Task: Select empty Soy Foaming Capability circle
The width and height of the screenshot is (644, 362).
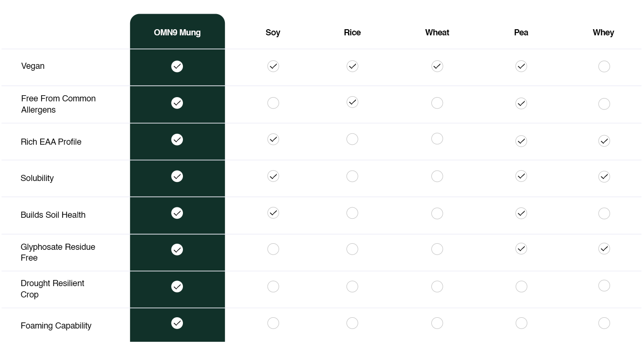Action: tap(273, 323)
